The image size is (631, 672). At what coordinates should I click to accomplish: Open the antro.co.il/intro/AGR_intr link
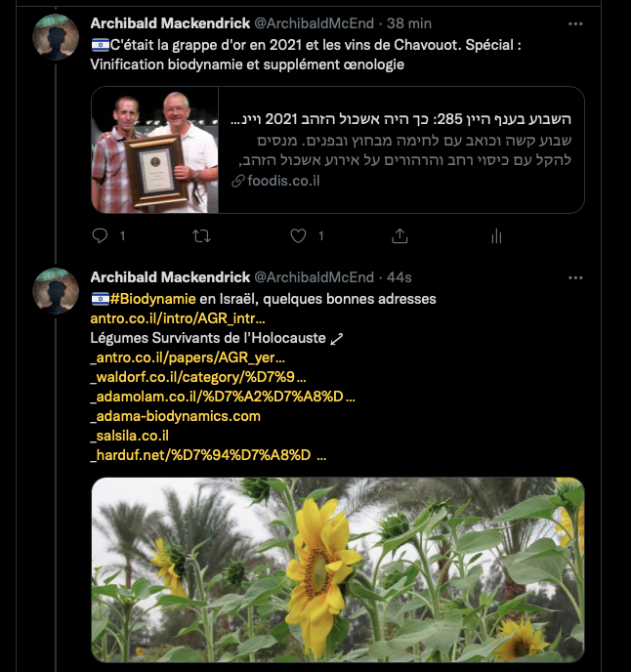(178, 318)
